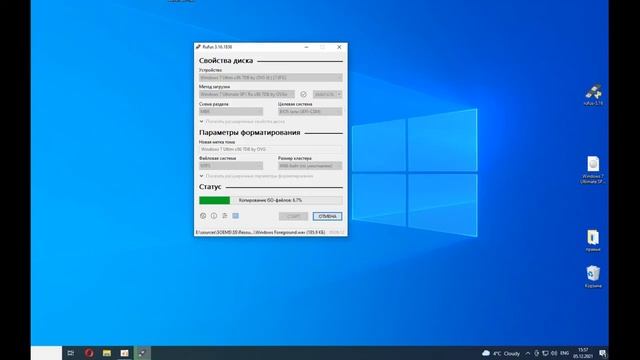Open Файловая система file system dropdown
640x360 pixels.
tap(231, 166)
